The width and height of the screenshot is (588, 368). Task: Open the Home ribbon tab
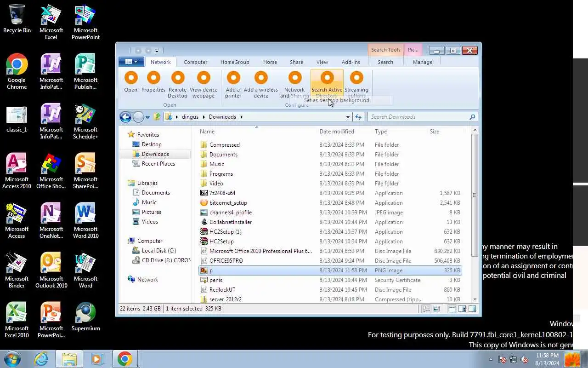(270, 62)
